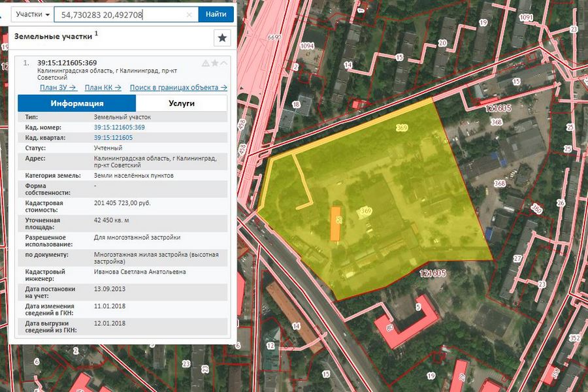
Task: Click the Кад. номер value link in the table
Action: (x=120, y=127)
